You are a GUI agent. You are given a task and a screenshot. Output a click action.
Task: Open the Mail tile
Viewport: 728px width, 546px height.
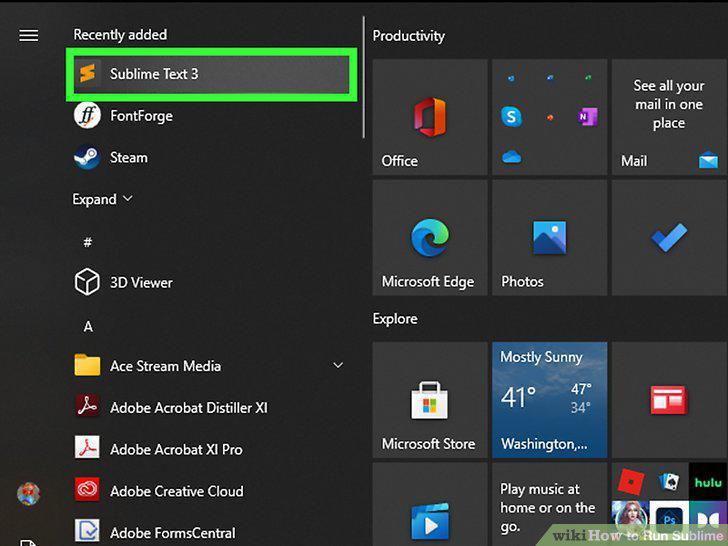(x=669, y=117)
